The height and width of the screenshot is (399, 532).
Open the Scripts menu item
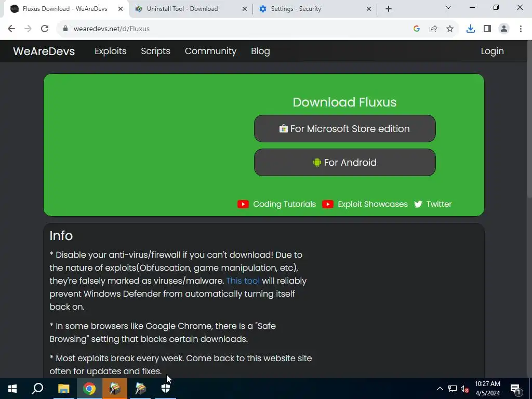(x=155, y=51)
